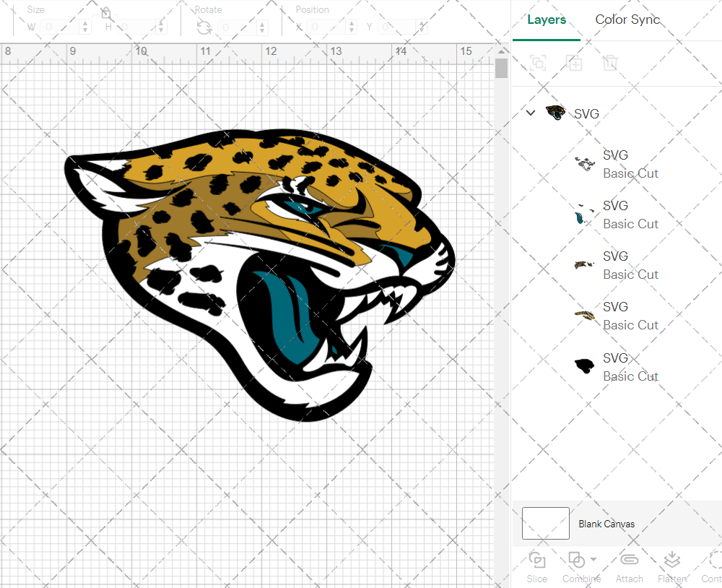Click the Blank Canvas swatch

coord(546,523)
